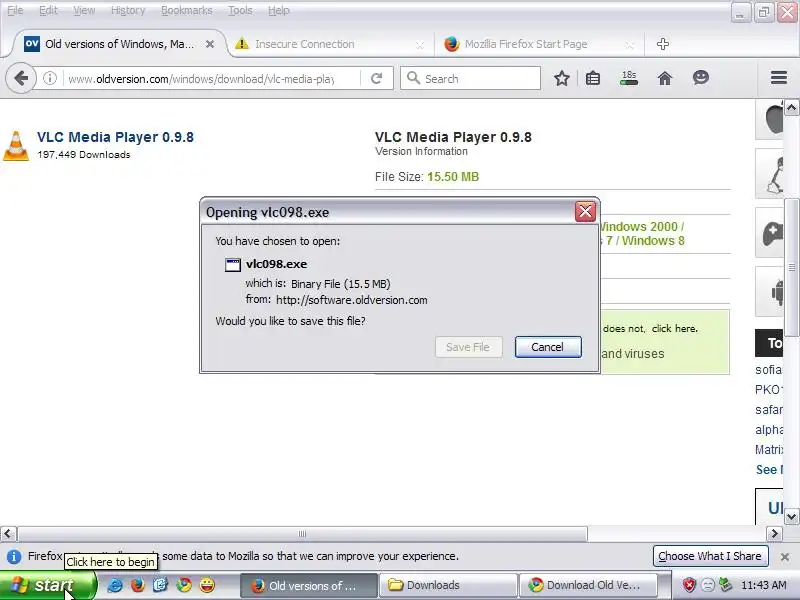
Task: Click the vlc098.exe file name
Action: point(277,264)
